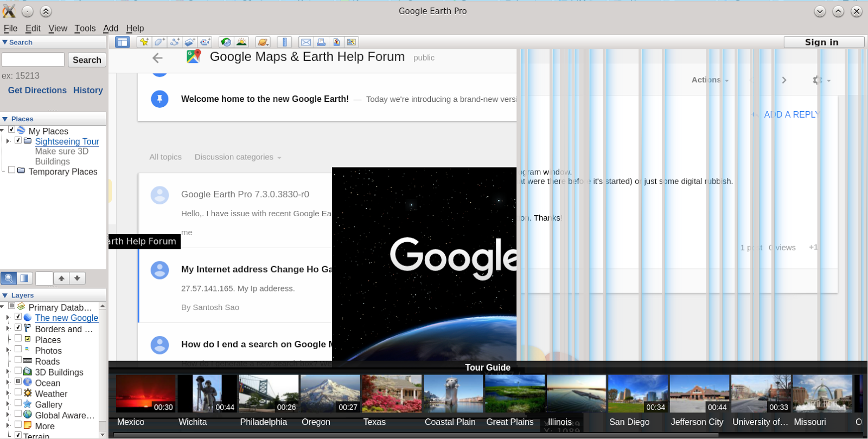Move place down with down arrow button

click(78, 279)
